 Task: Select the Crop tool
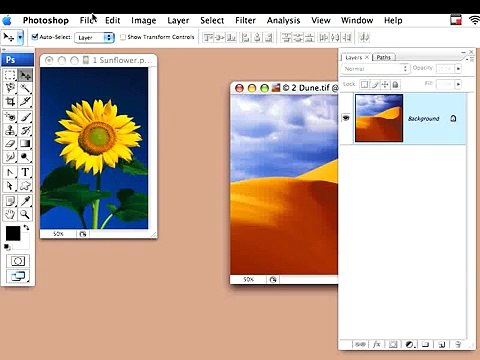coord(10,101)
